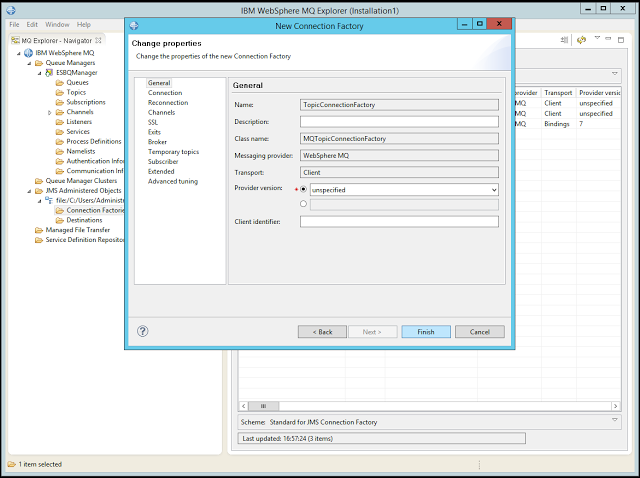Image resolution: width=640 pixels, height=478 pixels.
Task: Click the Topics folder icon
Action: [x=60, y=92]
